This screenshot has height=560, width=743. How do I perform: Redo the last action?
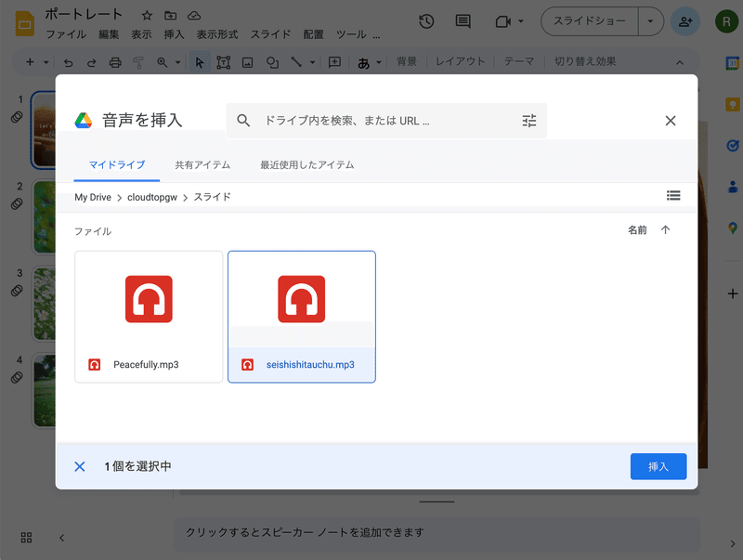pos(91,62)
